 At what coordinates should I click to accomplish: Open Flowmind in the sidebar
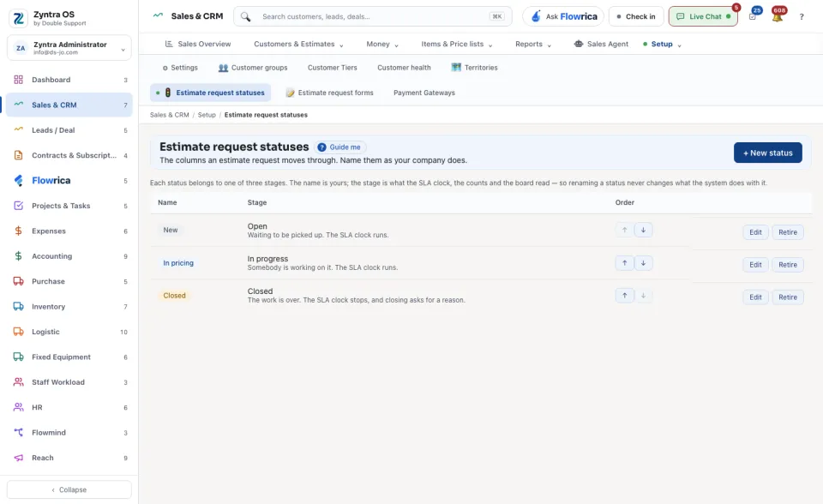click(69, 433)
